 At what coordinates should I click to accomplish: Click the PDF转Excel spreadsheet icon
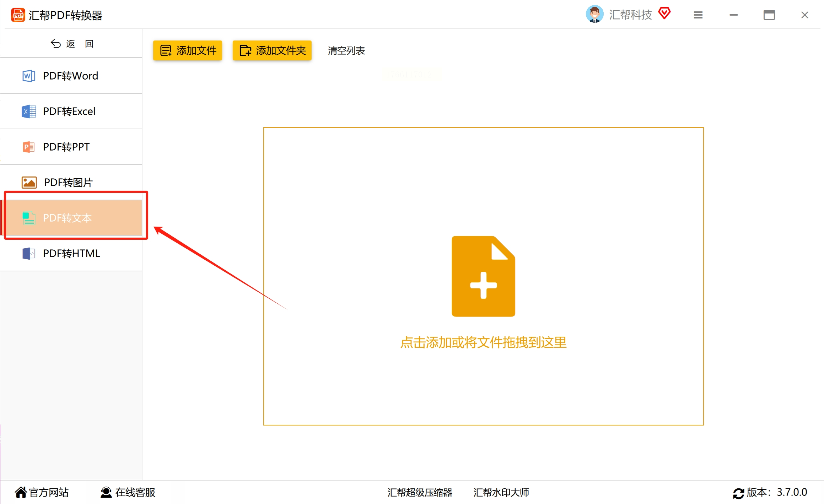pyautogui.click(x=28, y=112)
